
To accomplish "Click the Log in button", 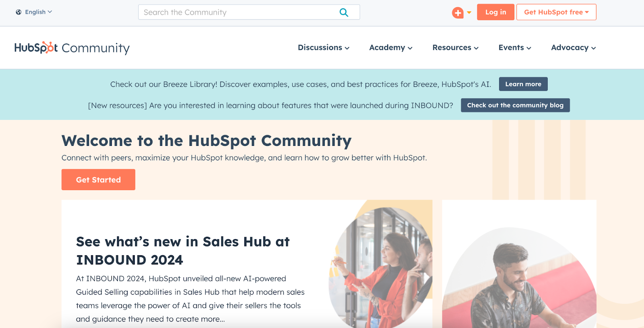I will click(x=495, y=12).
